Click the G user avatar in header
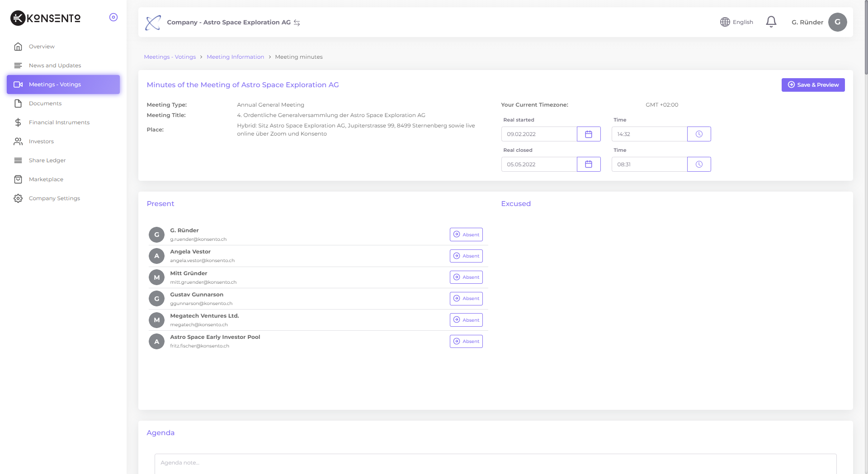The width and height of the screenshot is (868, 474). [x=837, y=22]
